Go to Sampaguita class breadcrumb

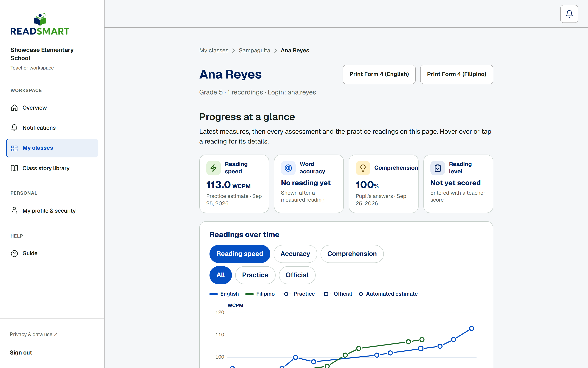click(254, 50)
